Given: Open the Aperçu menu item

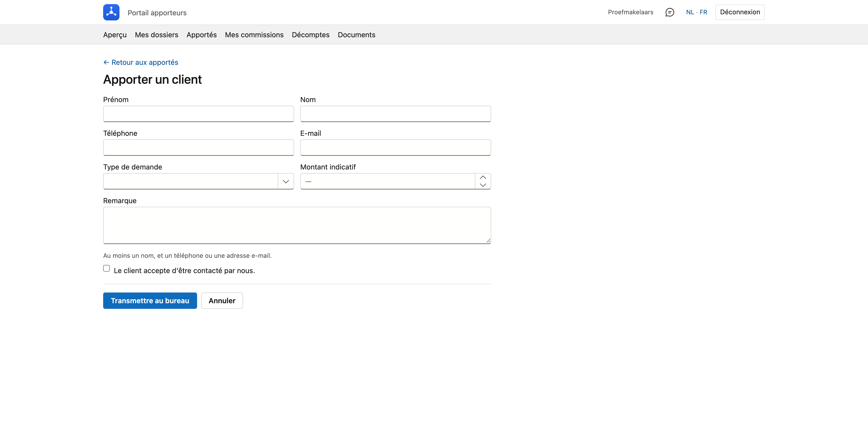Looking at the screenshot, I should 115,35.
